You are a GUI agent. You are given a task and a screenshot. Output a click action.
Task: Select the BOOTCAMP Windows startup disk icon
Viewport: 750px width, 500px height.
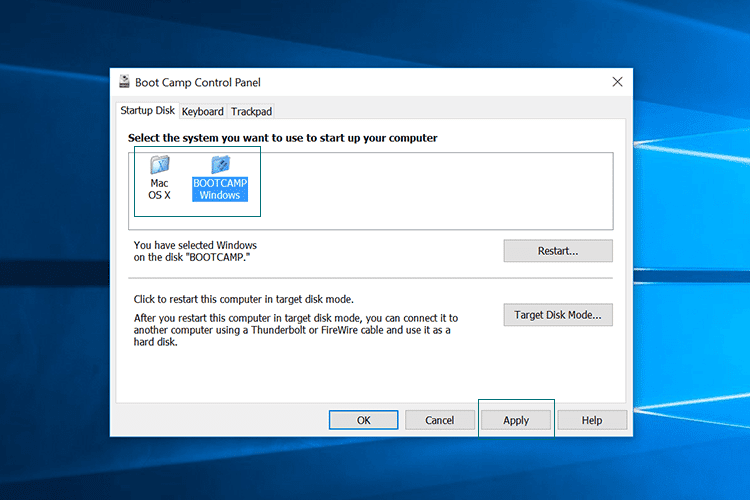220,178
